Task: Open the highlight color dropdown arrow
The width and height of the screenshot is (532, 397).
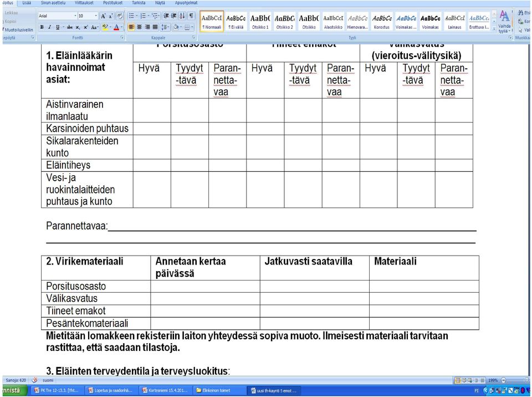Action: (111, 27)
